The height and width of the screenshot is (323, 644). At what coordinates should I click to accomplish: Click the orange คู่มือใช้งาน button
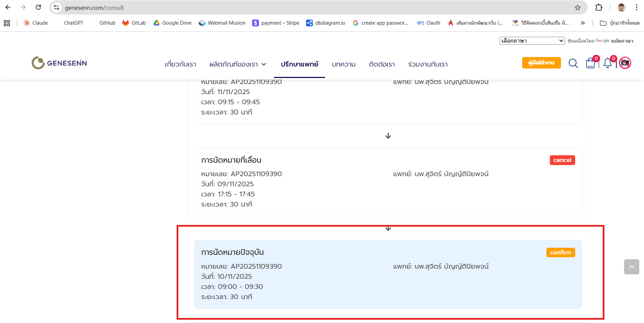click(x=541, y=63)
